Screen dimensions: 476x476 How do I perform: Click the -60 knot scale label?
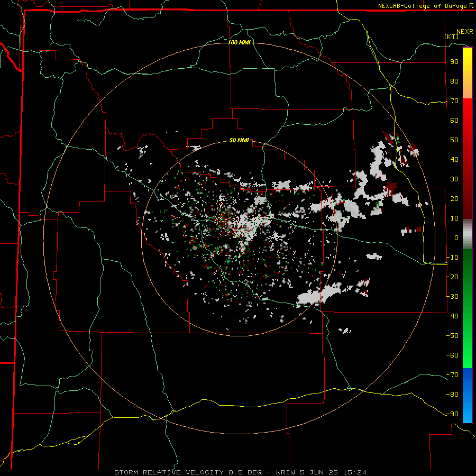tap(452, 355)
